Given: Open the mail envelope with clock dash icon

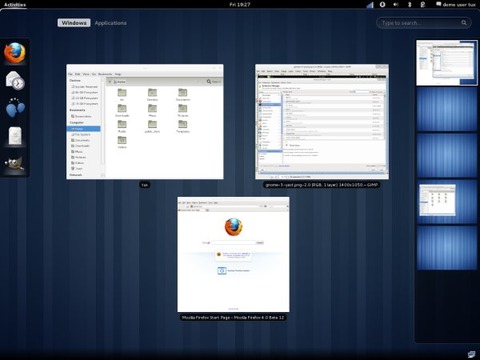Looking at the screenshot, I should coord(15,81).
